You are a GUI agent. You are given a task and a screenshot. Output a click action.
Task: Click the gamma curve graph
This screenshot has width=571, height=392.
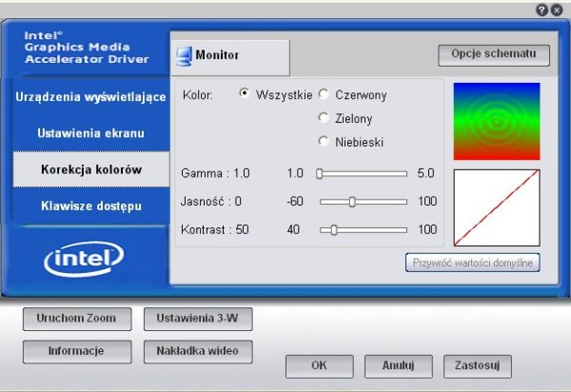(497, 207)
